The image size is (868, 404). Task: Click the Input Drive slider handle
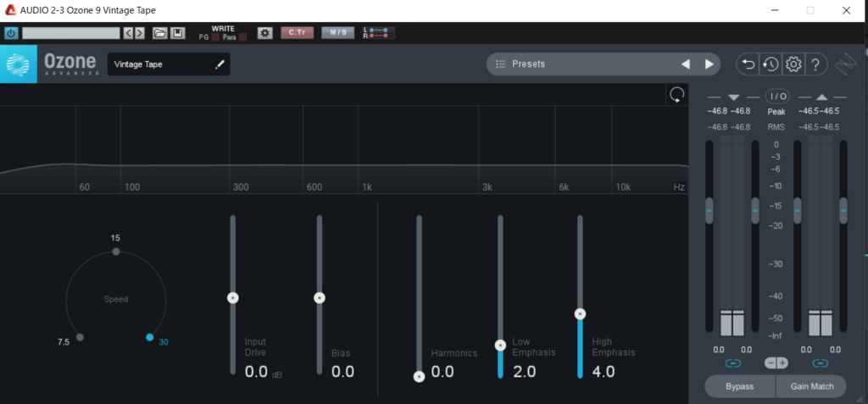pyautogui.click(x=233, y=298)
